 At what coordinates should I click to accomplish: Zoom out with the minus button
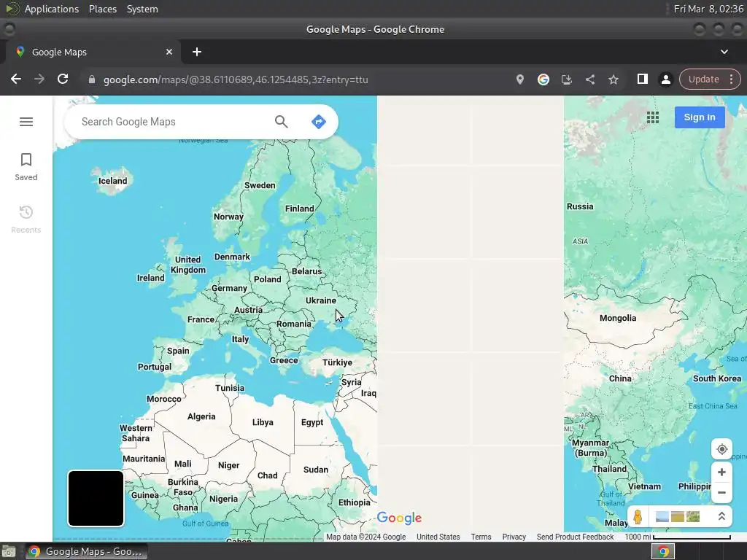pos(721,493)
